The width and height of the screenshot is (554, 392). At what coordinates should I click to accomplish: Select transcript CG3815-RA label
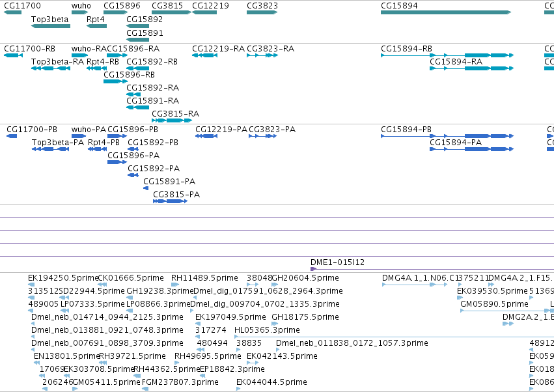tap(176, 114)
